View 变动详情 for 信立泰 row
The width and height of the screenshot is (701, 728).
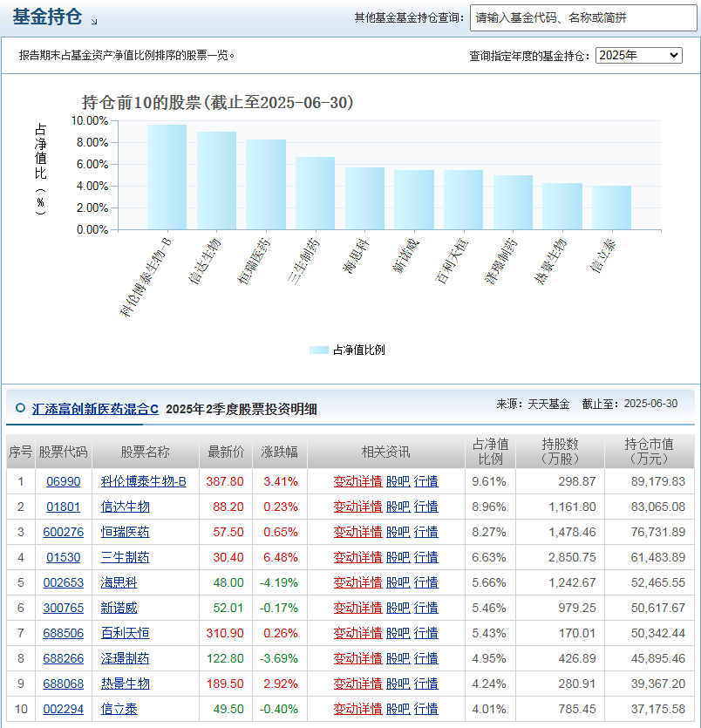pos(357,709)
